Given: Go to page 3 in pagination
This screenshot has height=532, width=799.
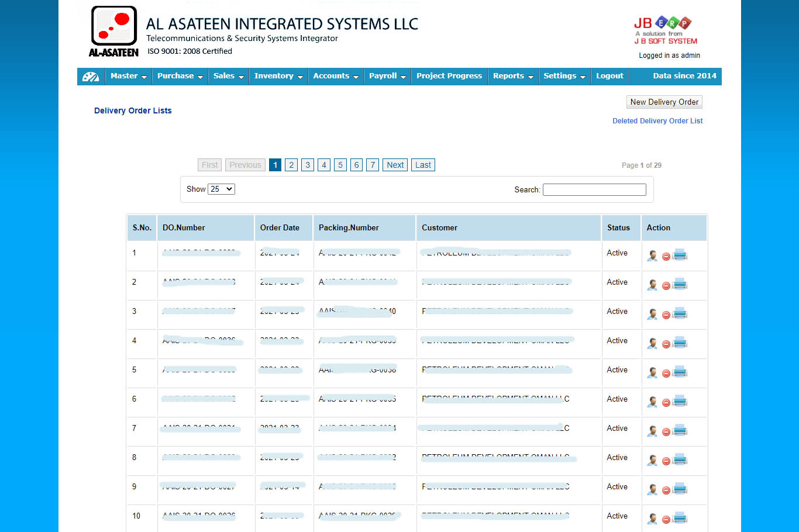Looking at the screenshot, I should [308, 165].
